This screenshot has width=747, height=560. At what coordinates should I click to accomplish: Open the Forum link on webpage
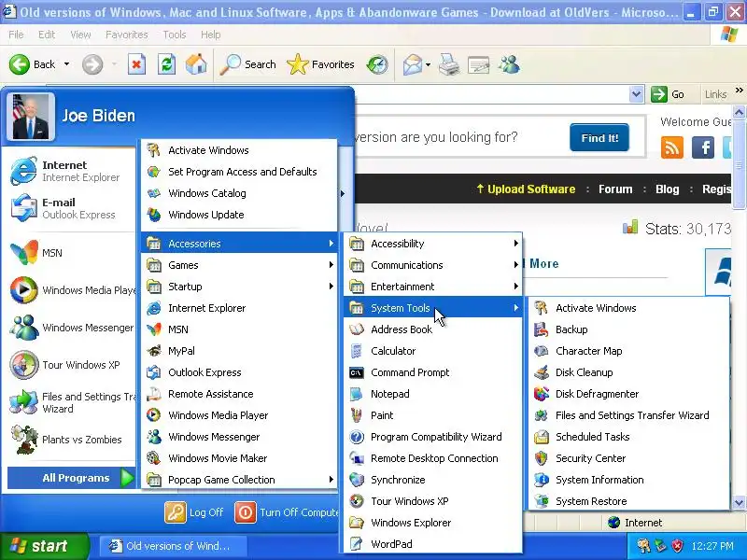(615, 189)
